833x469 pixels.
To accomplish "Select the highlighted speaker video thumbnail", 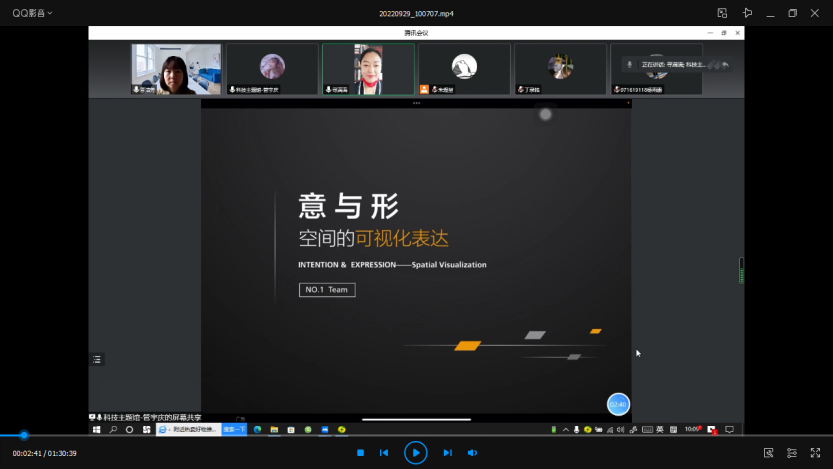I will point(368,69).
